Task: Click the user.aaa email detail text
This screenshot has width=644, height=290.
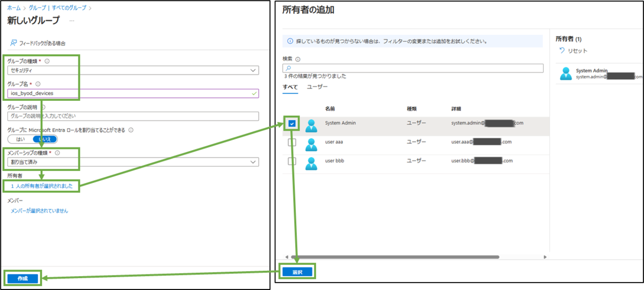Action: pos(481,142)
